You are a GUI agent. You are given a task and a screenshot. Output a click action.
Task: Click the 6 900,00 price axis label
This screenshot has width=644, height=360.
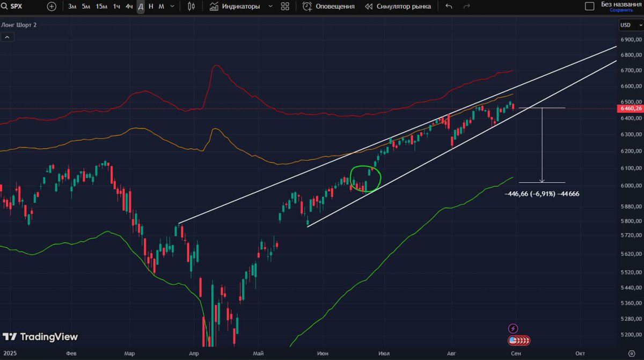point(631,39)
